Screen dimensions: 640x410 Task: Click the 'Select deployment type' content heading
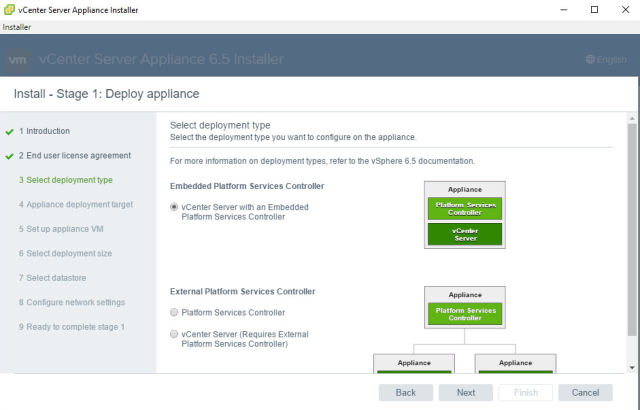tap(220, 125)
